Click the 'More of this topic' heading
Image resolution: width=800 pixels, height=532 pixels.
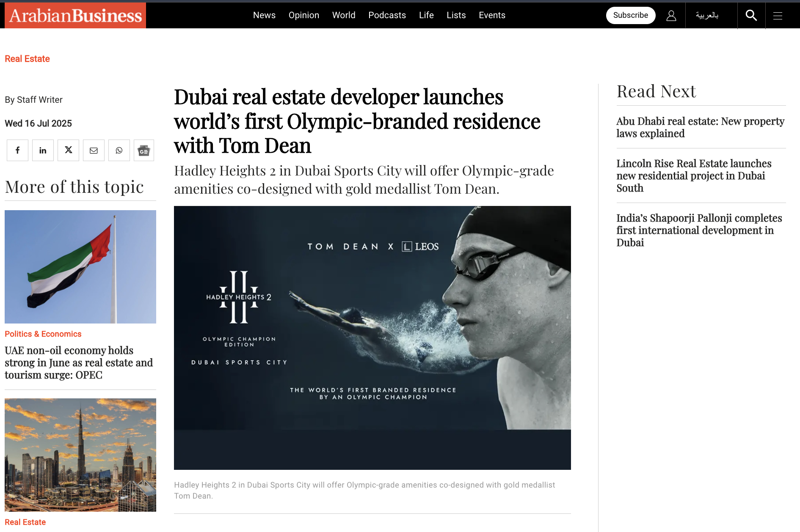tap(74, 187)
